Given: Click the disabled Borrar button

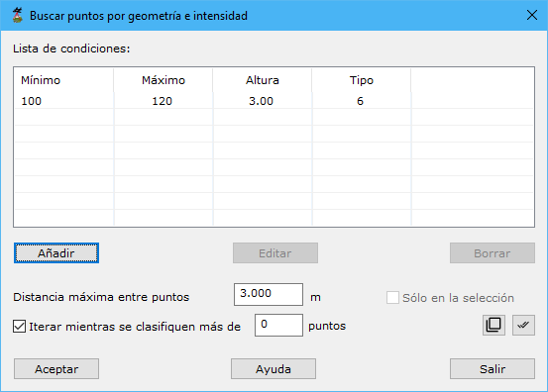Looking at the screenshot, I should point(493,253).
